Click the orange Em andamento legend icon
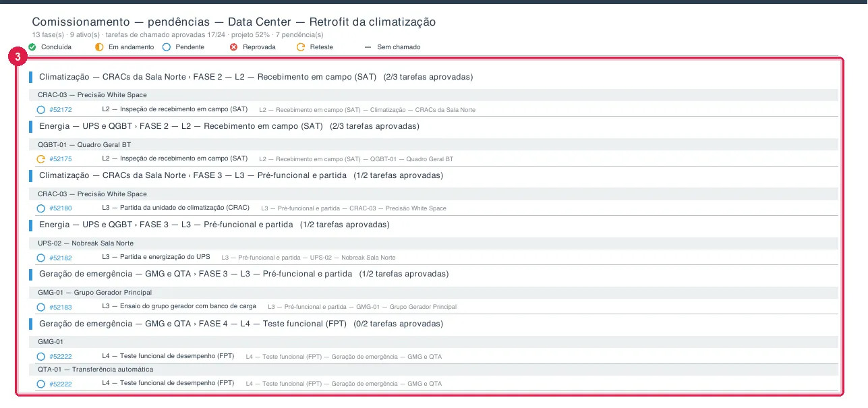Image resolution: width=868 pixels, height=408 pixels. pos(99,47)
